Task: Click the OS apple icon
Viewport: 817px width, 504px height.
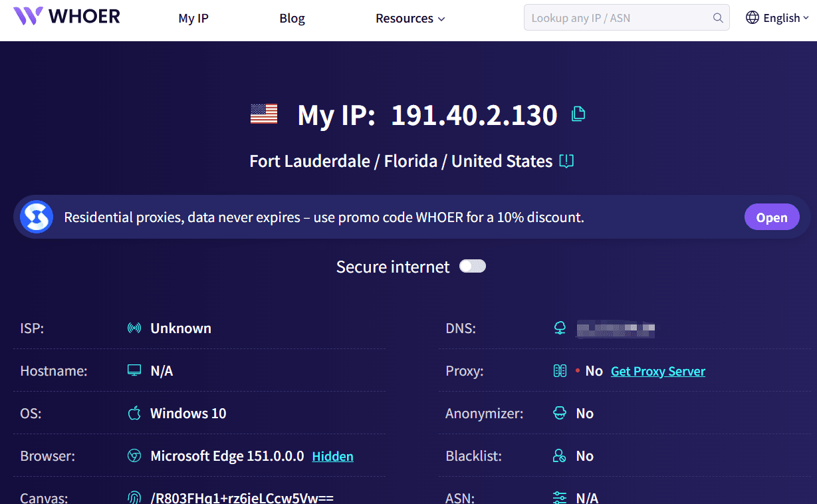Action: click(134, 413)
